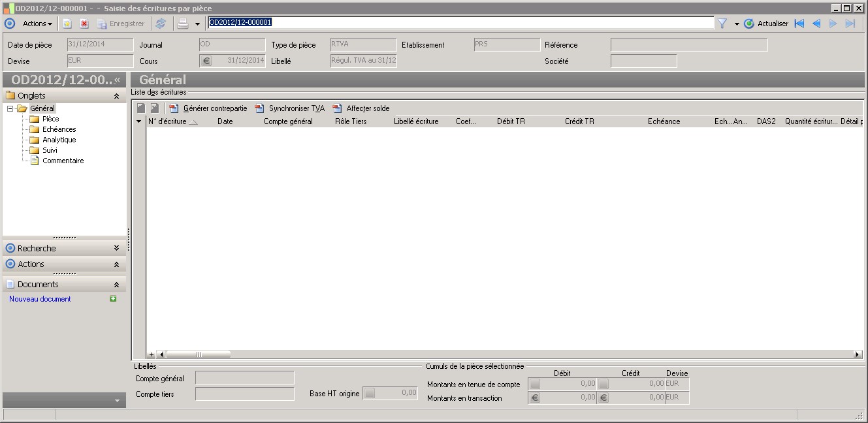Viewport: 868px width, 423px height.
Task: Open the printer dropdown arrow
Action: [x=197, y=24]
